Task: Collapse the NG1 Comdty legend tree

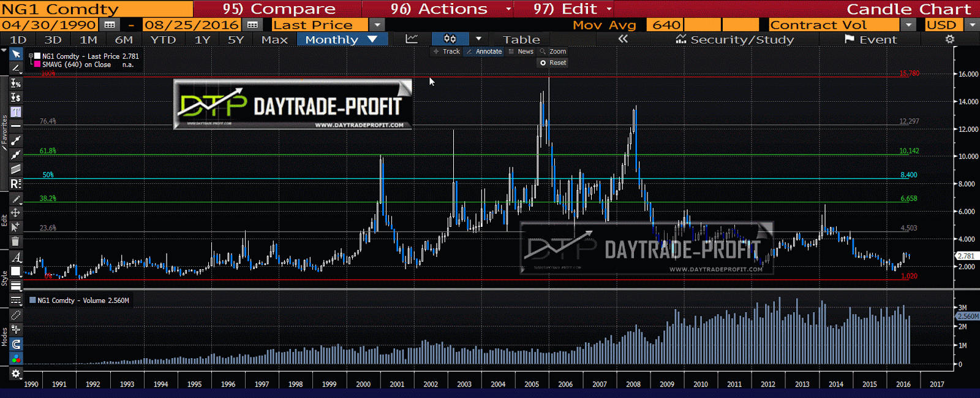Action: click(31, 56)
